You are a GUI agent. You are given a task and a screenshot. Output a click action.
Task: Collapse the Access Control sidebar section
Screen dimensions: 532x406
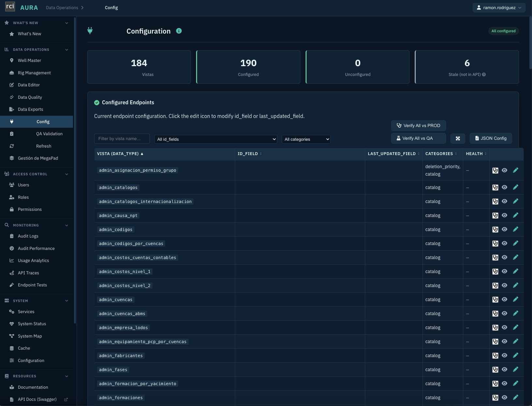click(36, 174)
